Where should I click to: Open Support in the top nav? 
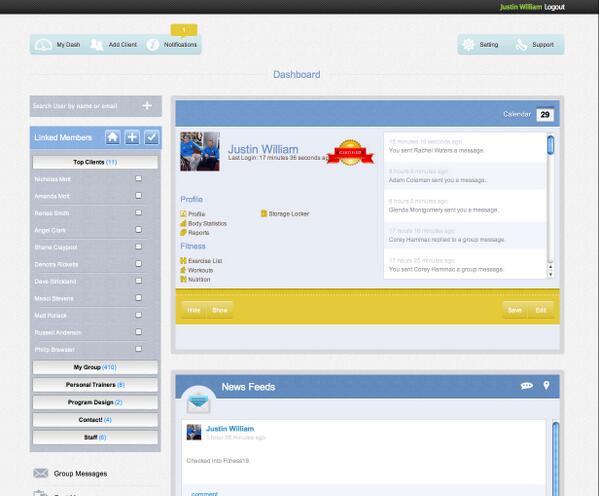click(x=543, y=45)
